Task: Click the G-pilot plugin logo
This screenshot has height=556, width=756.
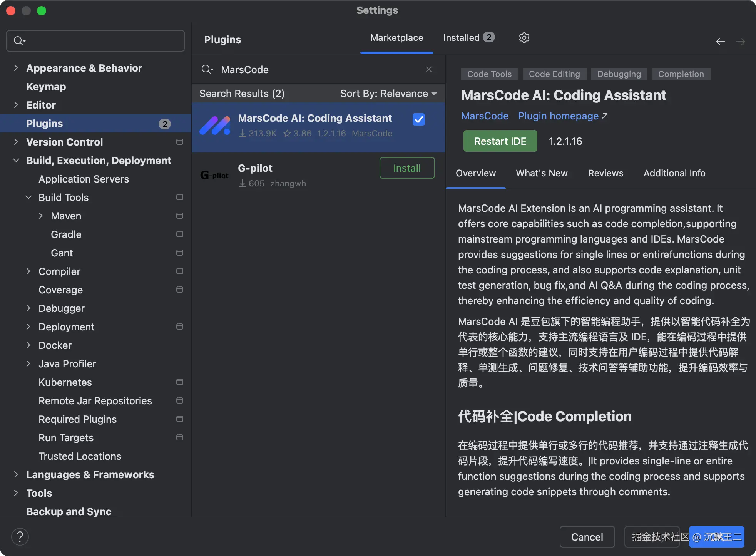Action: [x=214, y=176]
